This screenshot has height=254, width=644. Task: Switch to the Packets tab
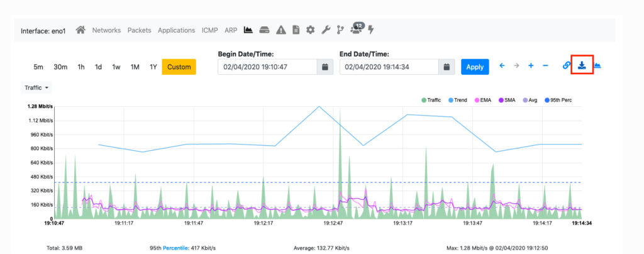coord(140,30)
